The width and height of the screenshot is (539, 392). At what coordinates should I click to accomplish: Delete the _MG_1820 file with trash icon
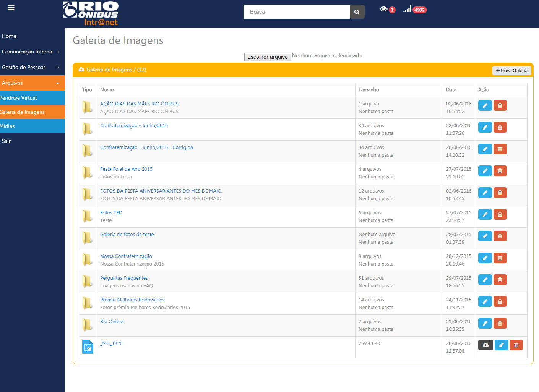pos(516,345)
